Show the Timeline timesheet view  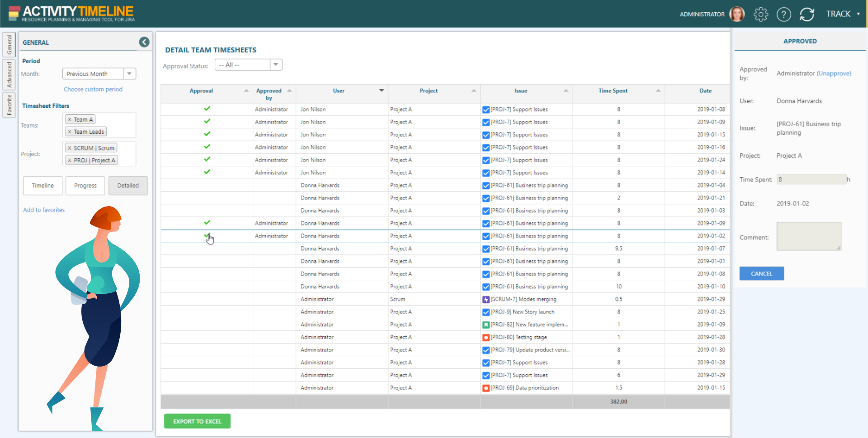pos(43,186)
